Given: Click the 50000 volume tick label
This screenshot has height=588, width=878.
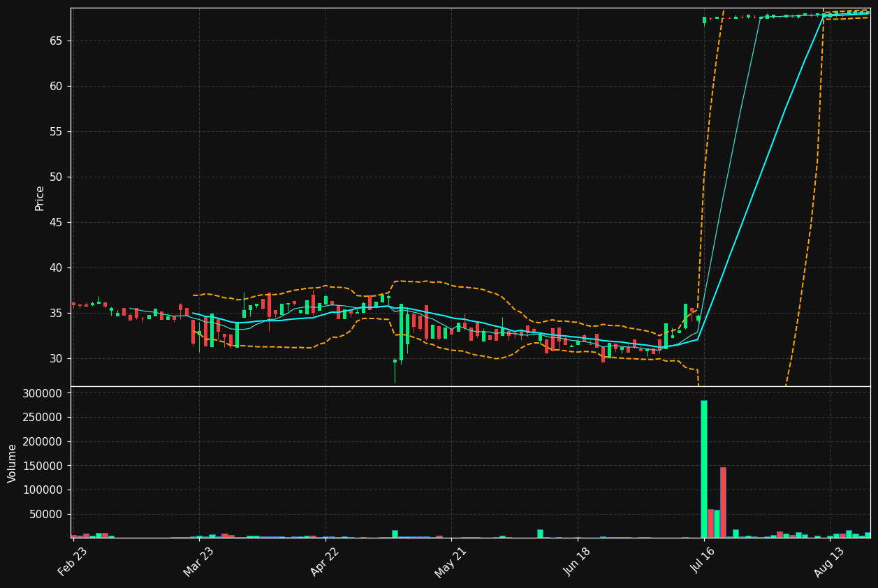Looking at the screenshot, I should pyautogui.click(x=46, y=515).
